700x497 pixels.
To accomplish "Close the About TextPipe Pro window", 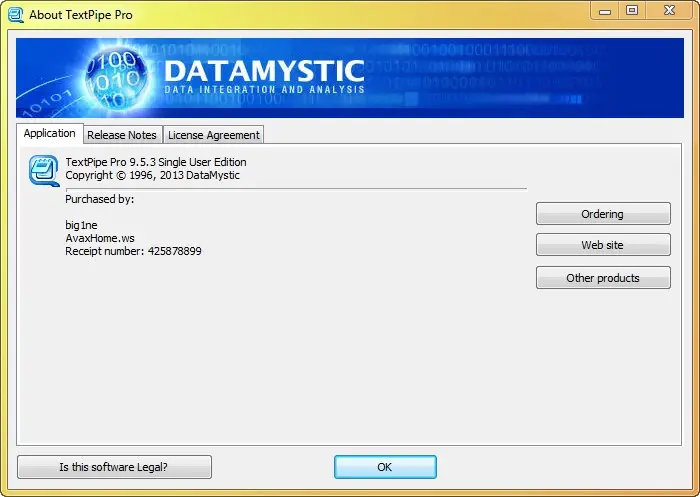I will (x=669, y=11).
